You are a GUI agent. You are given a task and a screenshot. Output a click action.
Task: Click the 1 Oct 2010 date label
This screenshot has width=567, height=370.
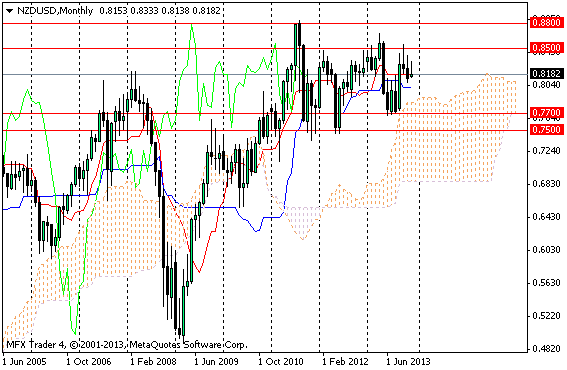tap(280, 361)
